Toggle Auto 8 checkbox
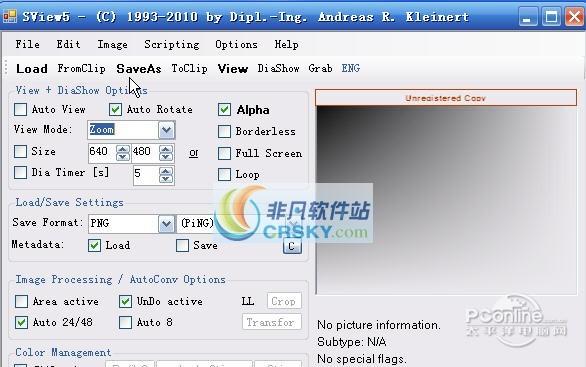Viewport: 586px width, 367px height. tap(125, 323)
